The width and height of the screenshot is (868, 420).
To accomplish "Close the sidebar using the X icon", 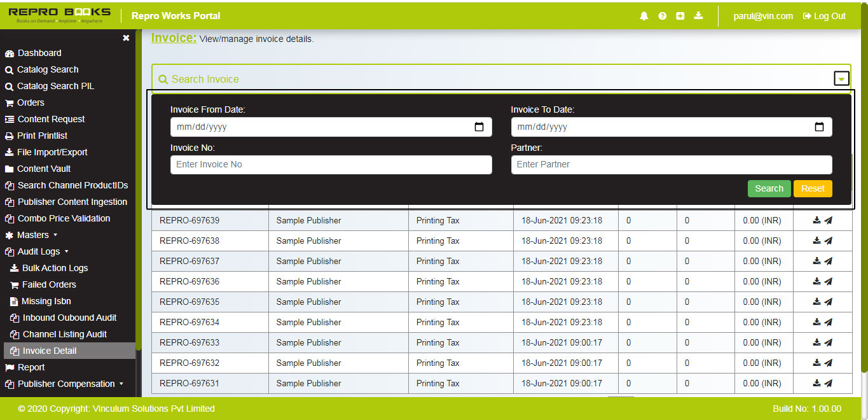I will (126, 38).
